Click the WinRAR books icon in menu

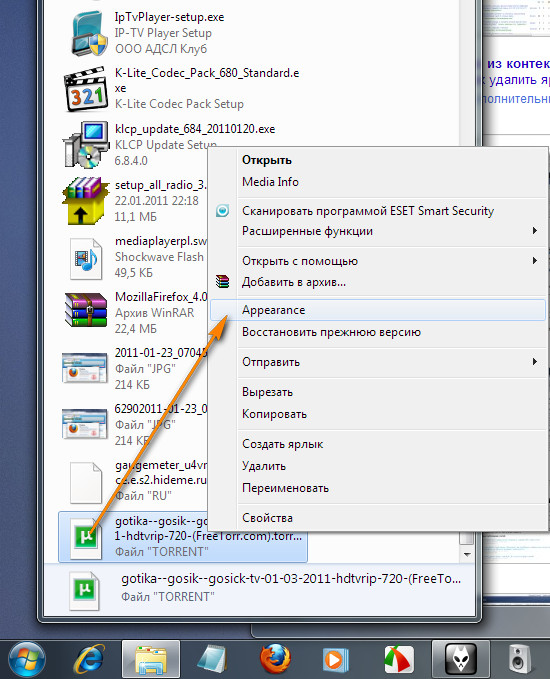[223, 282]
